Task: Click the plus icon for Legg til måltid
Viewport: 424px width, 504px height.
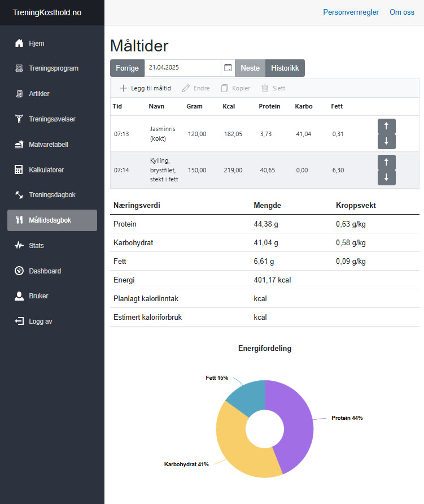Action: point(123,88)
